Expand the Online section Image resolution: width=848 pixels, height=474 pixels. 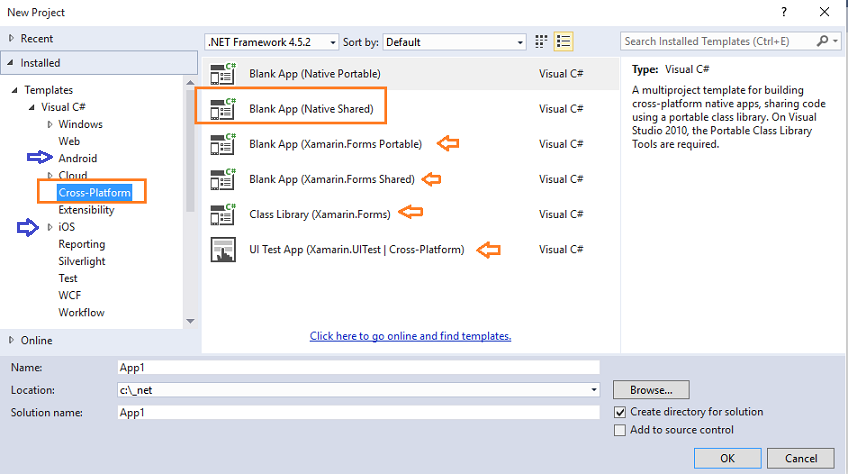11,340
